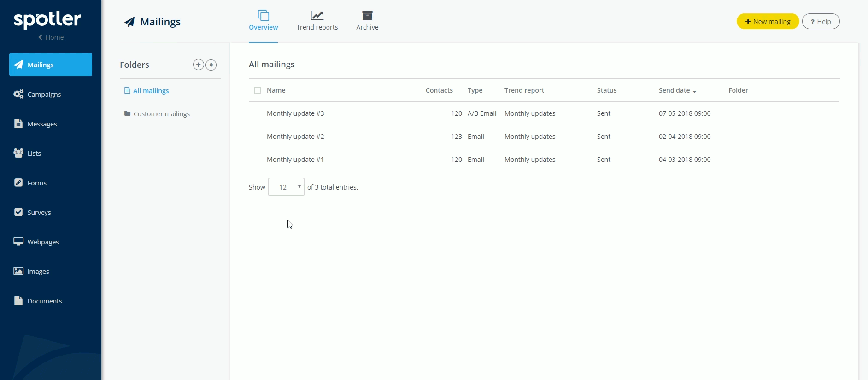Switch to the Overview tab label

point(264,27)
